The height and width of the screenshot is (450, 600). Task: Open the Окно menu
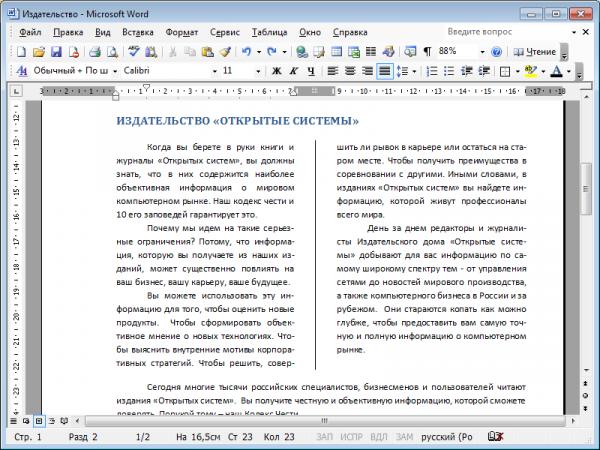point(310,32)
